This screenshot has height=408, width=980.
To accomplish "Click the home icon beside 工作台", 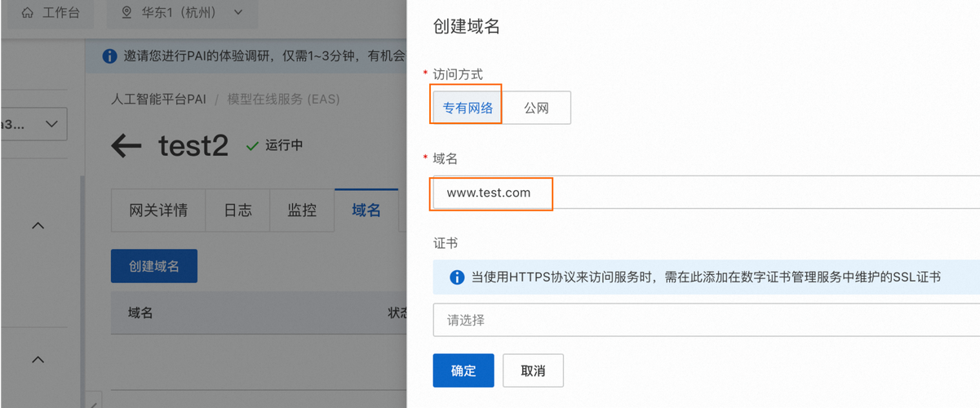I will [x=28, y=13].
